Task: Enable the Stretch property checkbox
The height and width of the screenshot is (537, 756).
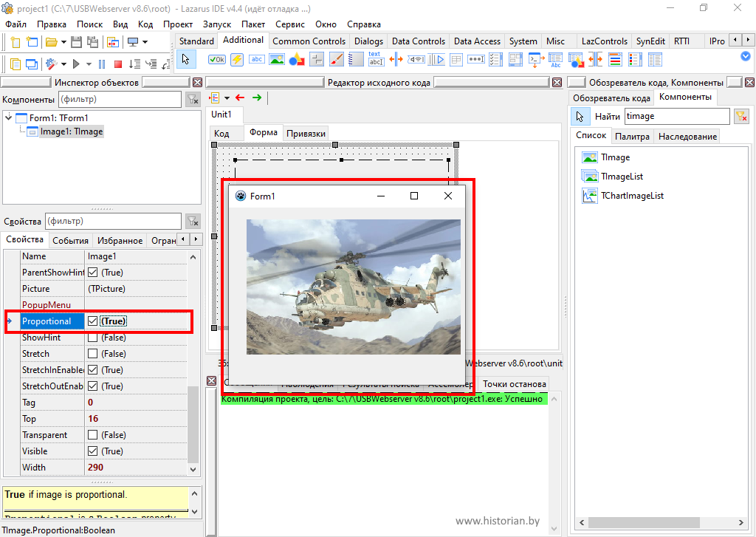Action: [92, 354]
